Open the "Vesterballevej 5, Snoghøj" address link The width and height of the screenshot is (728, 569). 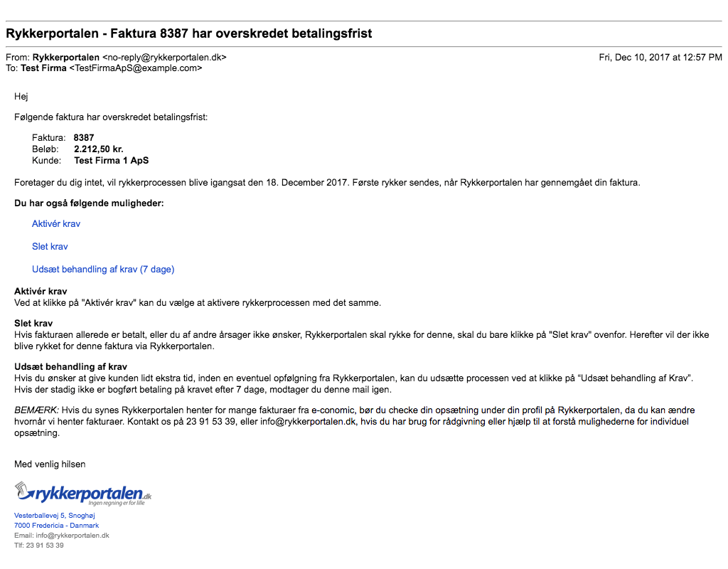click(x=55, y=515)
